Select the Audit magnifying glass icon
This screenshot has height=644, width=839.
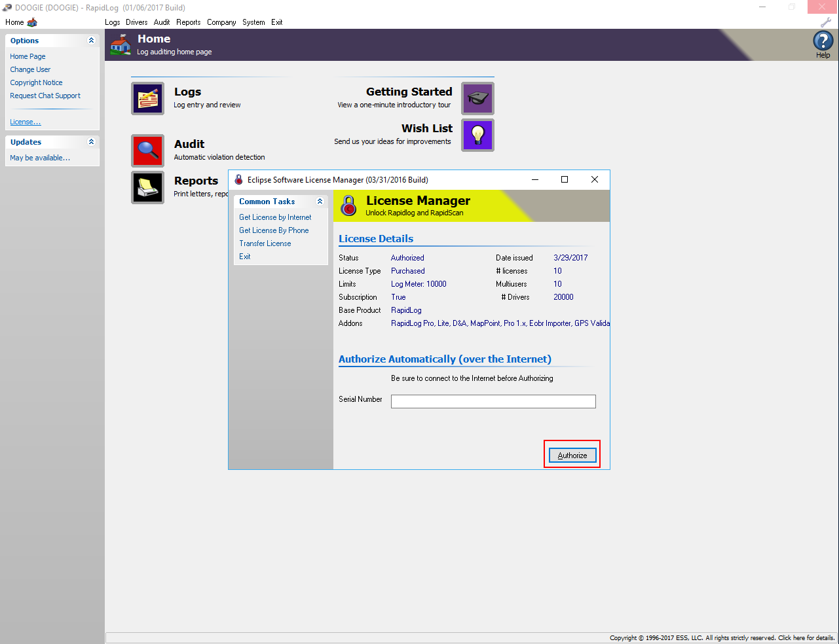coord(147,151)
